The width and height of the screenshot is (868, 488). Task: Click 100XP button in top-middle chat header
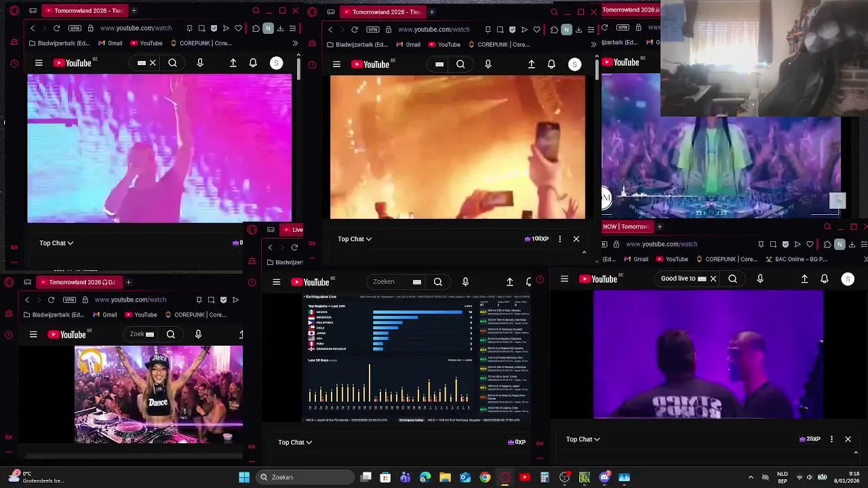click(537, 239)
